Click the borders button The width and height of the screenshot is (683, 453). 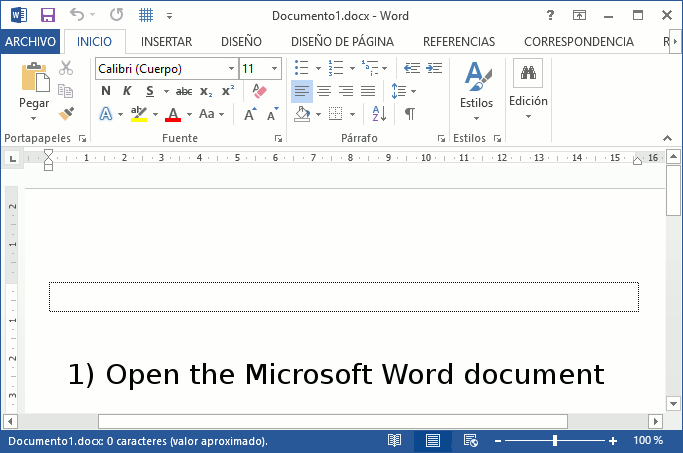335,114
